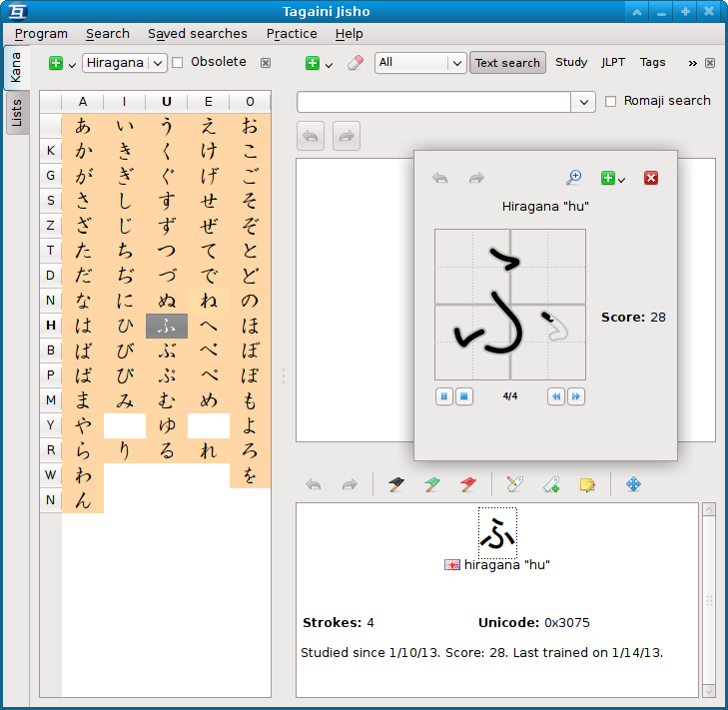
Task: Close the search panel with its small x
Action: click(710, 63)
